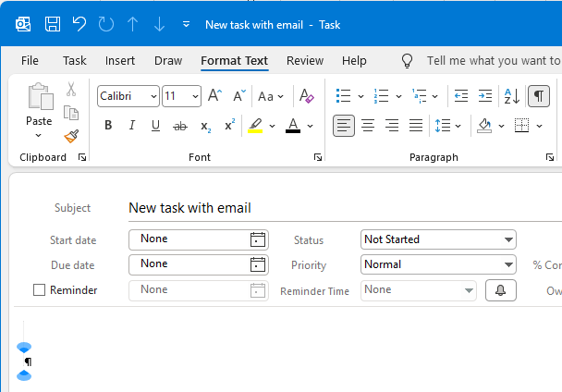Open Paragraph dialog launcher
The height and width of the screenshot is (392, 562).
pos(550,157)
